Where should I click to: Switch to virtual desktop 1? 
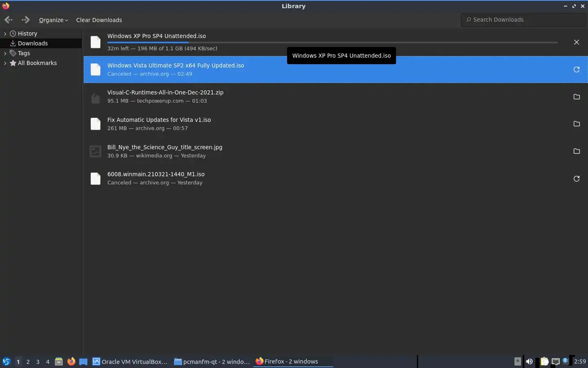pos(18,361)
